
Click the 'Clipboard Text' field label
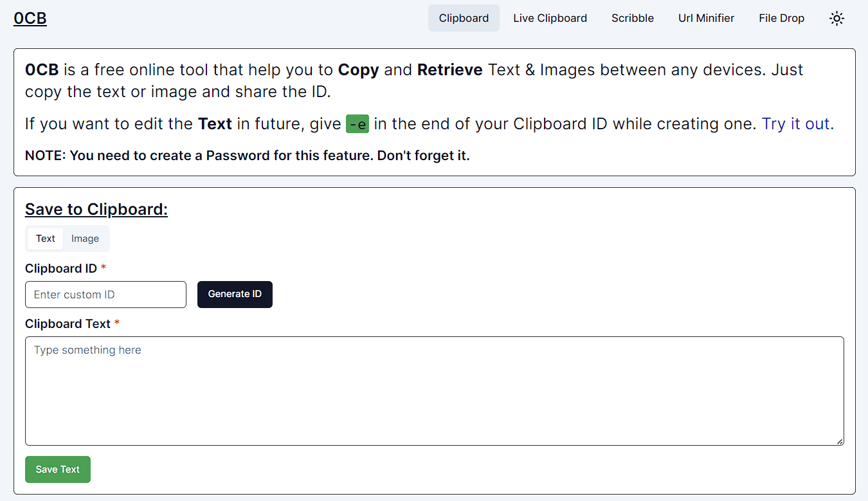tap(68, 323)
